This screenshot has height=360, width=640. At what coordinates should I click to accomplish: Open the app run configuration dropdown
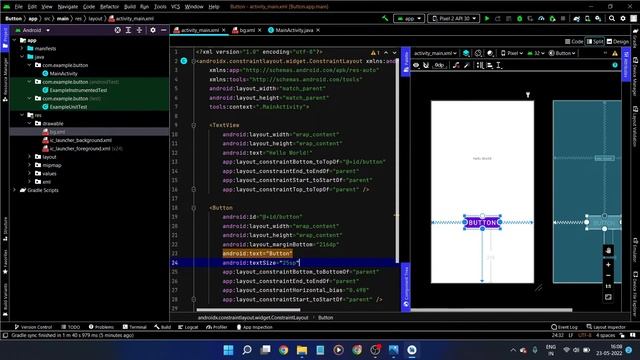[409, 18]
